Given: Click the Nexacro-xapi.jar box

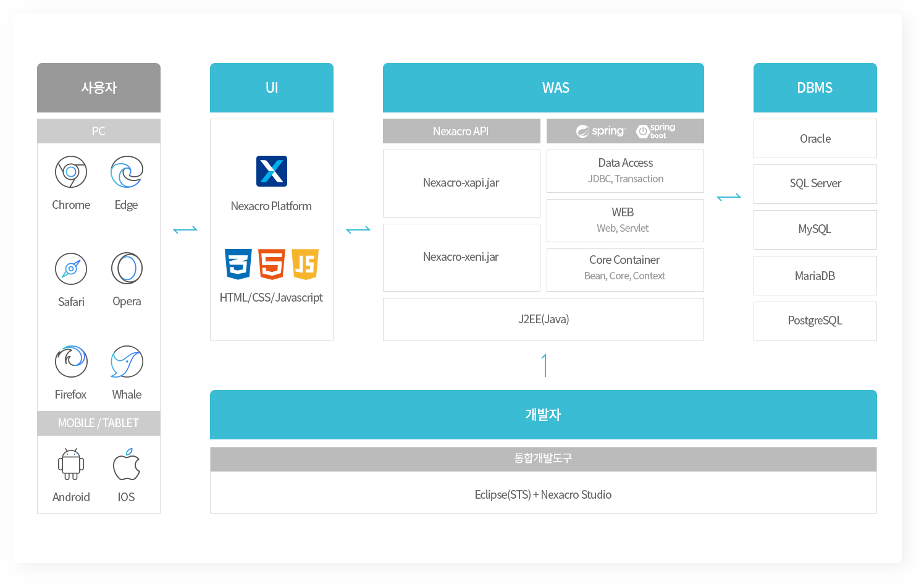Looking at the screenshot, I should tap(461, 183).
